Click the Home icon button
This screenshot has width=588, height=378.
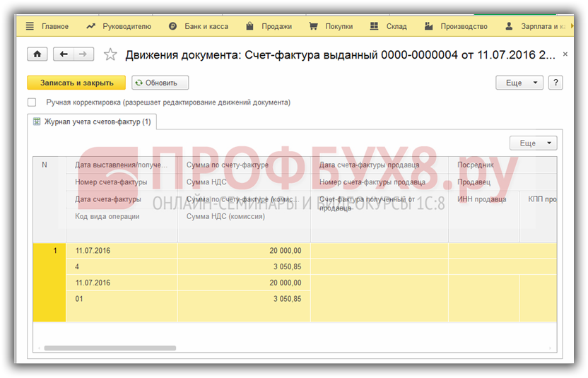[37, 54]
